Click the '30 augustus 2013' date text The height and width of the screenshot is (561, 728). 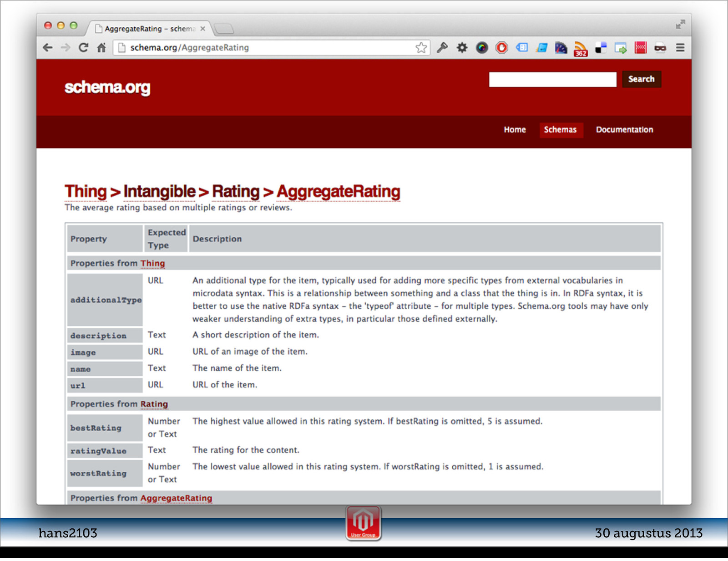point(649,533)
